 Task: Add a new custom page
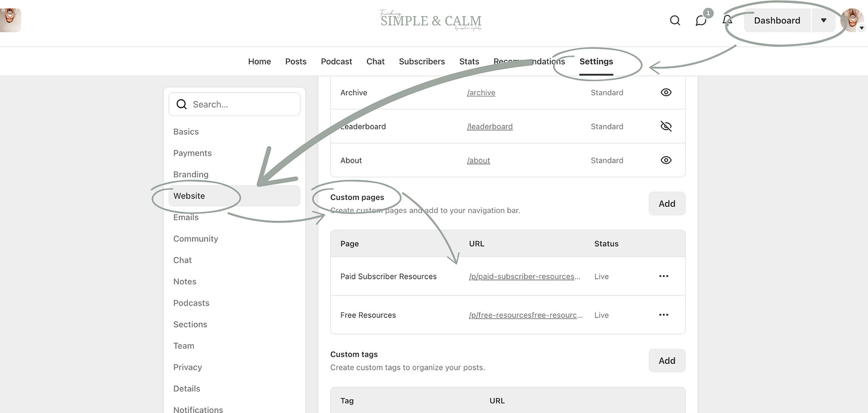coord(666,204)
